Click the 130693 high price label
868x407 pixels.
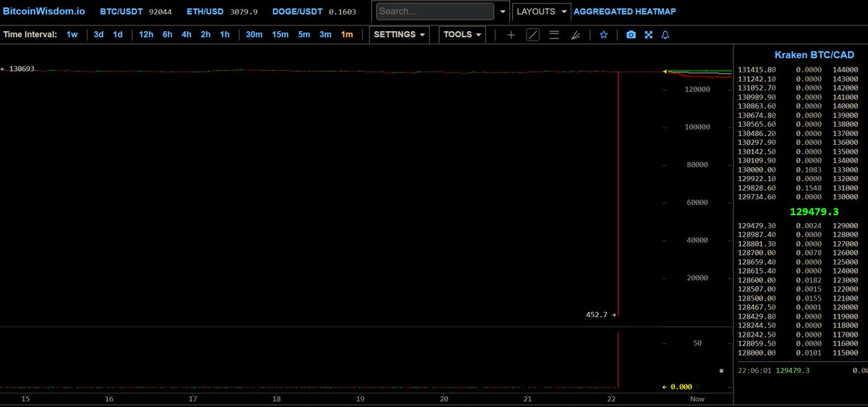(22, 69)
